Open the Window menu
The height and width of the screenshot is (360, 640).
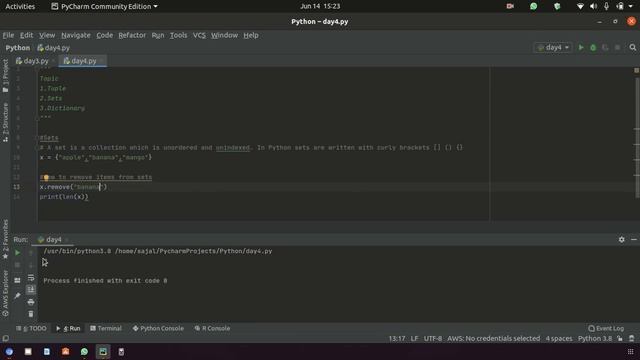[x=224, y=36]
